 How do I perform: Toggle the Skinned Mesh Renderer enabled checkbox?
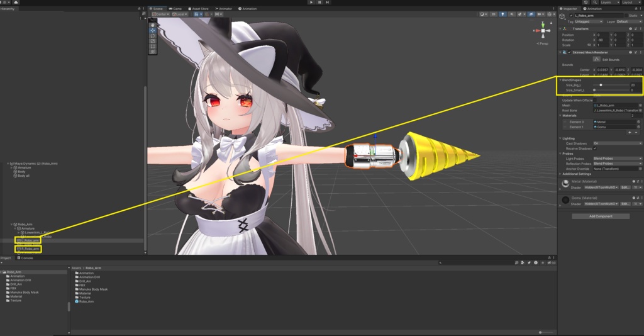(569, 53)
